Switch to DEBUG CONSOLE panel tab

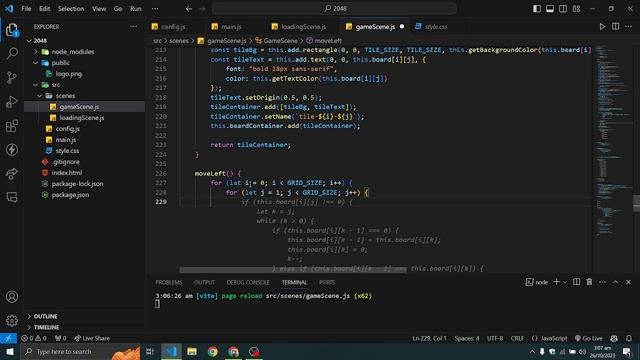point(248,282)
